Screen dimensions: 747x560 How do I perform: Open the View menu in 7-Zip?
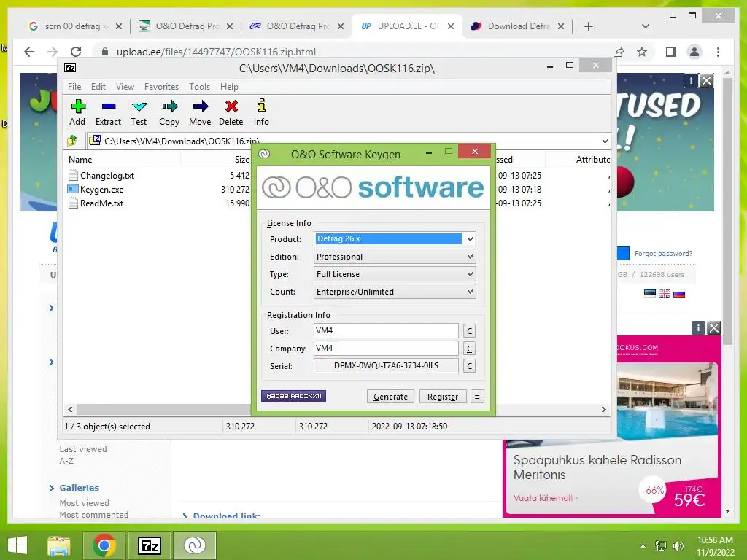pos(125,87)
